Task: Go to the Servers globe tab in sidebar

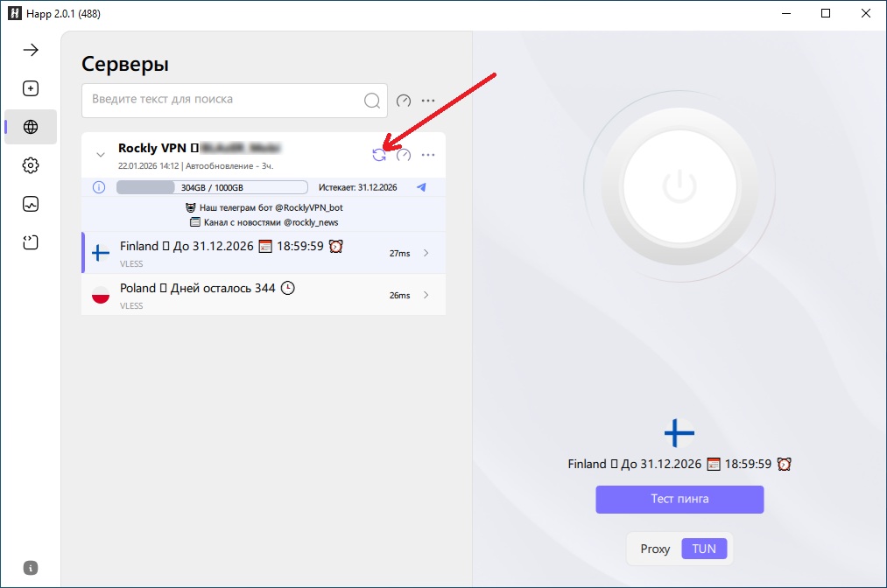Action: 31,127
